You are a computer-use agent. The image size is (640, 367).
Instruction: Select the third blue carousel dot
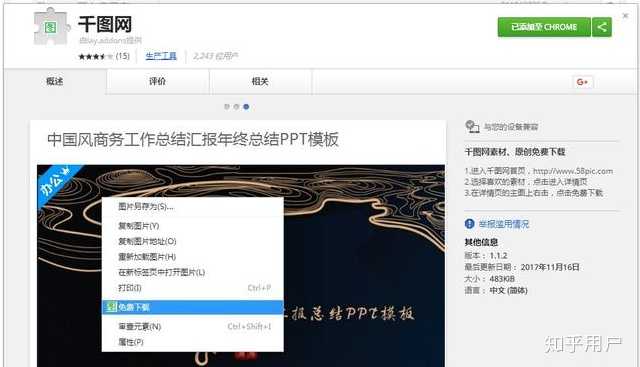pos(246,107)
